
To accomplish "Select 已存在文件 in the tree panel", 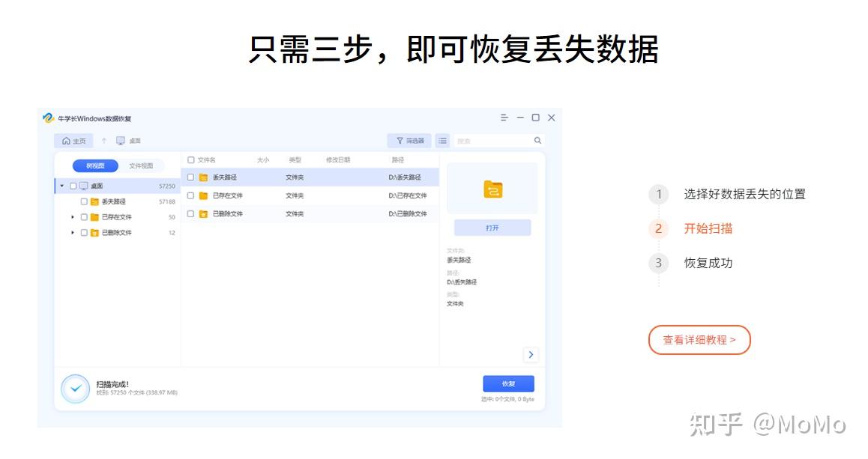I will click(117, 217).
